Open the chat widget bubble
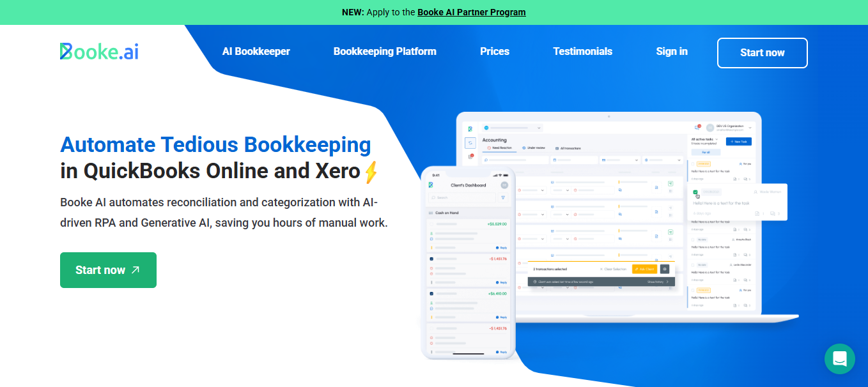Viewport: 868px width, 387px height. pyautogui.click(x=840, y=359)
